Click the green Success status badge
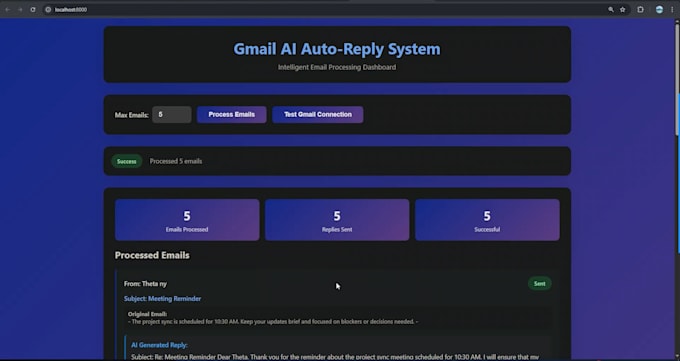680x361 pixels. tap(127, 161)
